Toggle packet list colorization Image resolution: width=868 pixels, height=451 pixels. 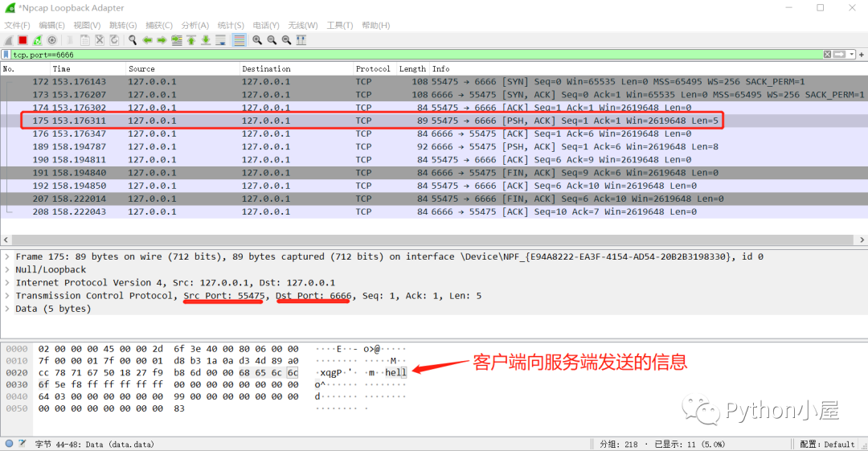click(240, 40)
